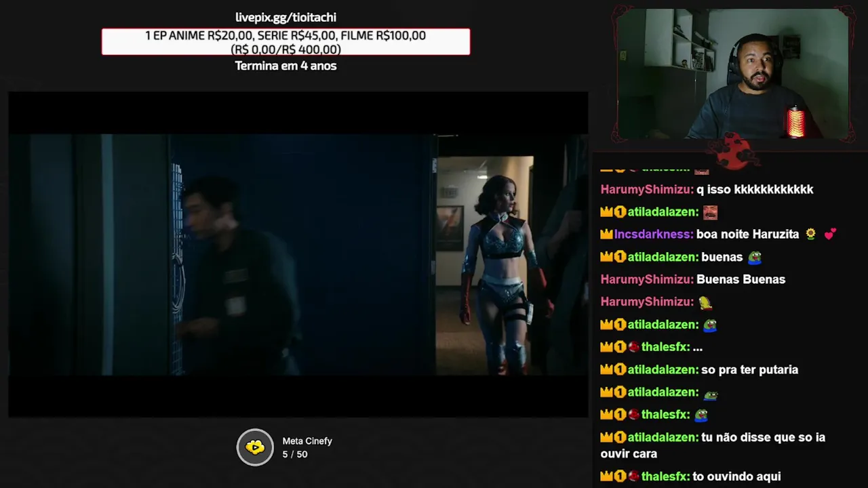Click the 'so pra ter putaria' message text
This screenshot has height=488, width=868.
pos(749,369)
